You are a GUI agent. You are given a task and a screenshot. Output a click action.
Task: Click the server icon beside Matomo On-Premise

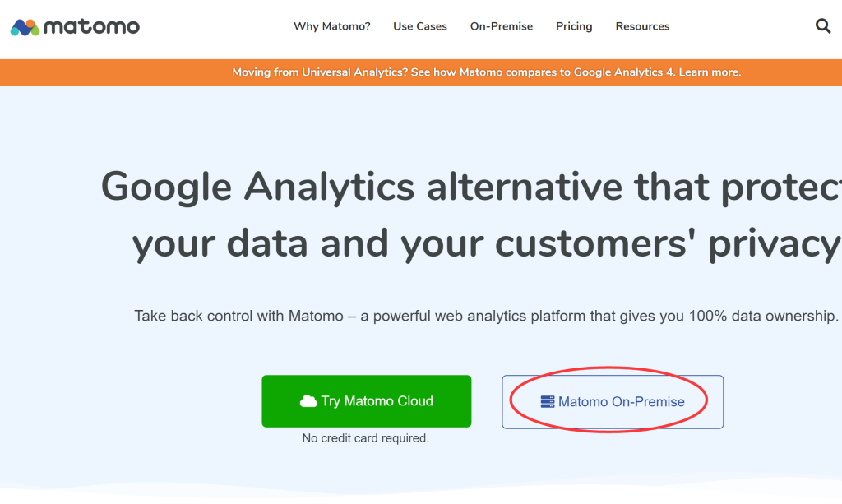pyautogui.click(x=548, y=402)
